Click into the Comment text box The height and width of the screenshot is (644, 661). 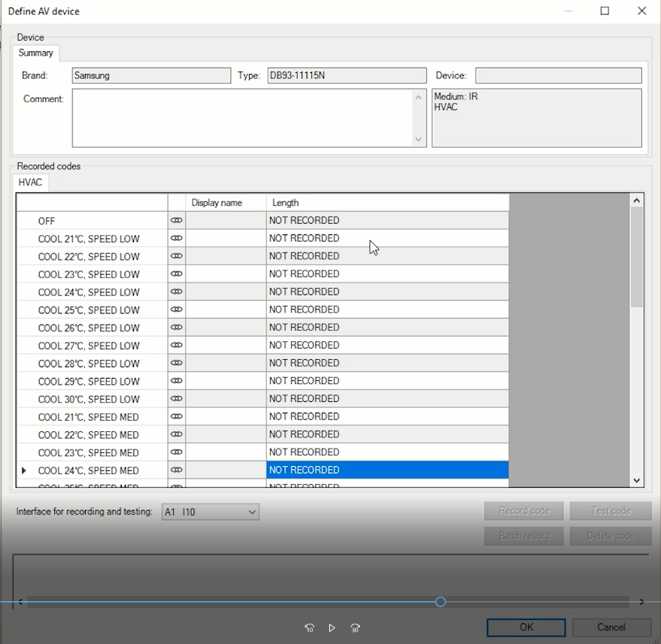tap(242, 118)
